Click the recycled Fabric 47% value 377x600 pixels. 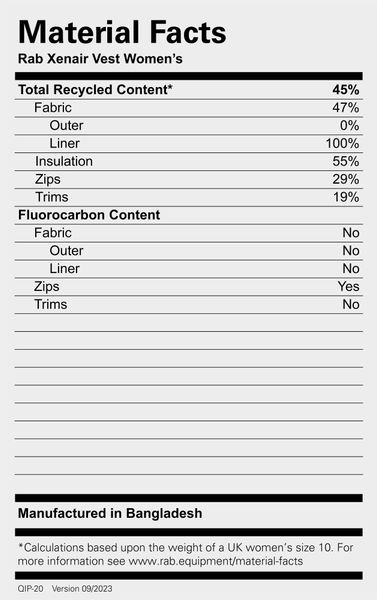click(346, 108)
